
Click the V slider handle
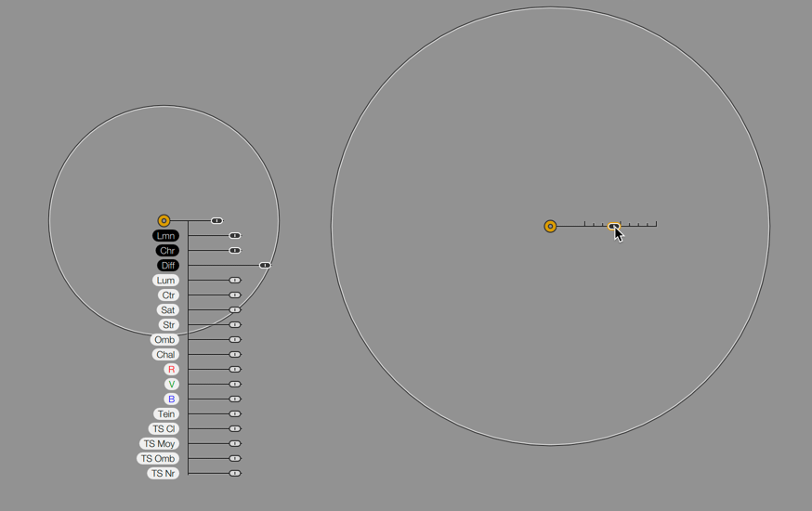[235, 384]
